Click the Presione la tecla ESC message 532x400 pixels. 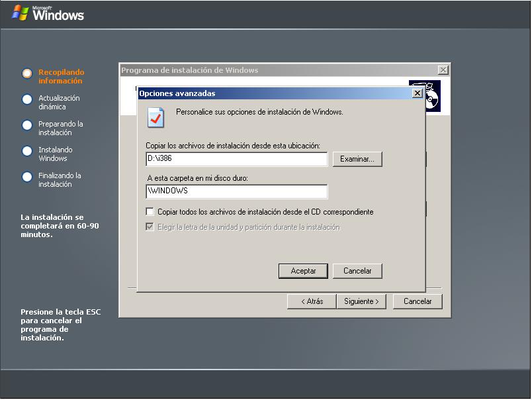tap(61, 325)
